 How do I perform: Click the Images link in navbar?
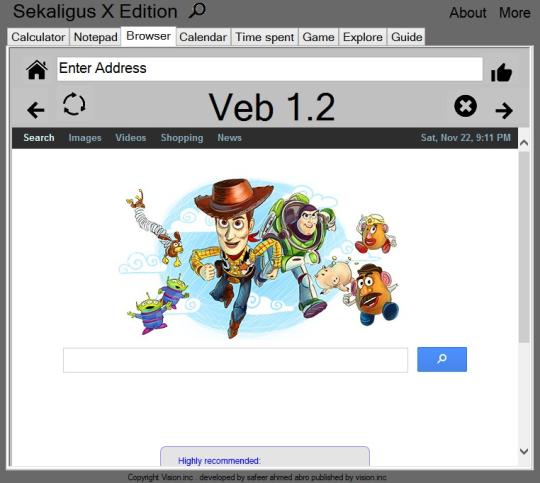tap(85, 138)
